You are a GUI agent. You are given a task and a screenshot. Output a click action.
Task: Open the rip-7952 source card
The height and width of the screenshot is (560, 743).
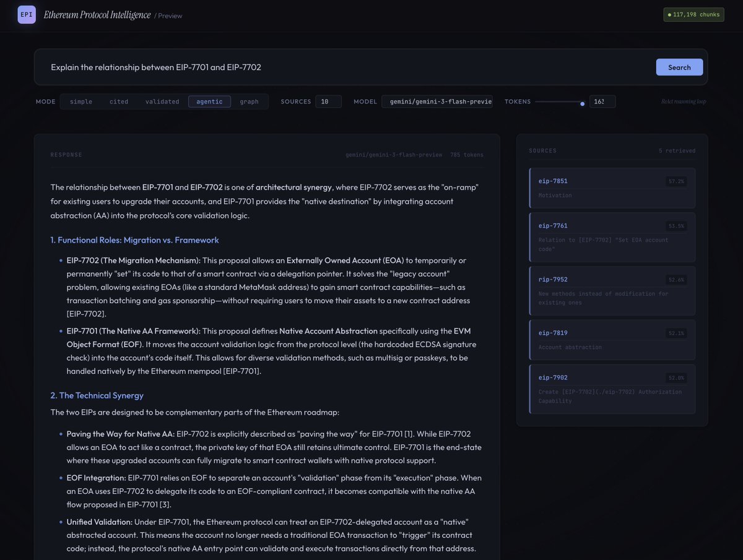pos(612,291)
